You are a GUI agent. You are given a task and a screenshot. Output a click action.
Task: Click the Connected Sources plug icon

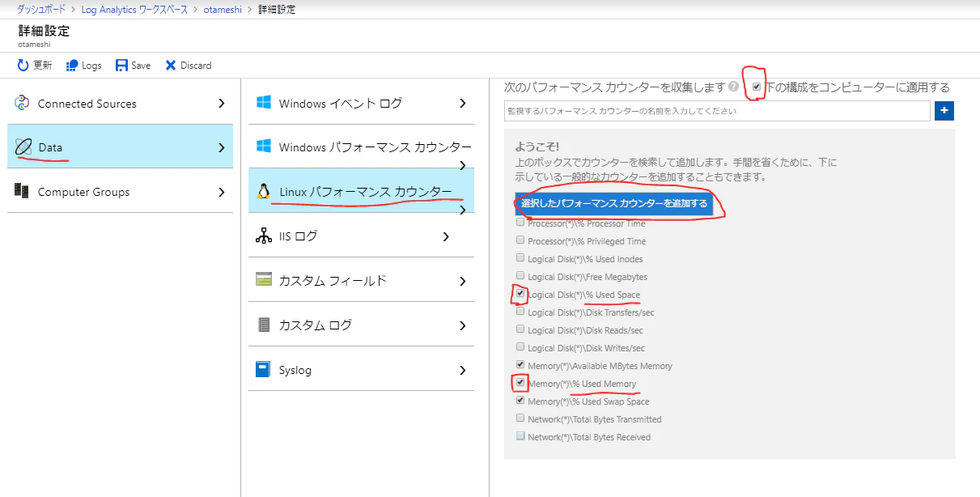23,103
